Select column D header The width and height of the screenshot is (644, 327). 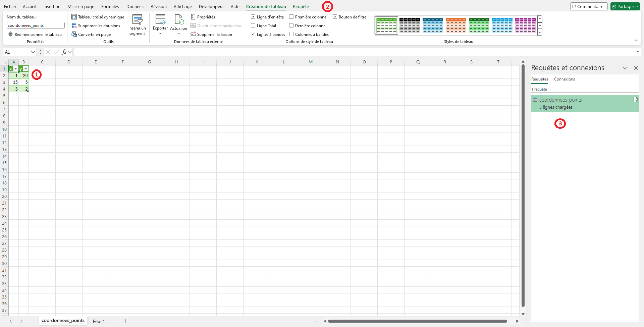[x=69, y=62]
